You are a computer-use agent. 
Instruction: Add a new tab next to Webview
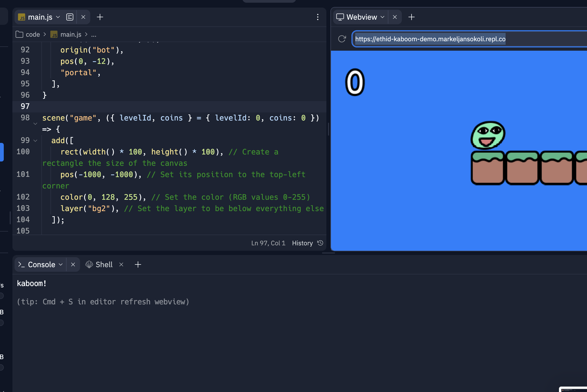pyautogui.click(x=411, y=17)
